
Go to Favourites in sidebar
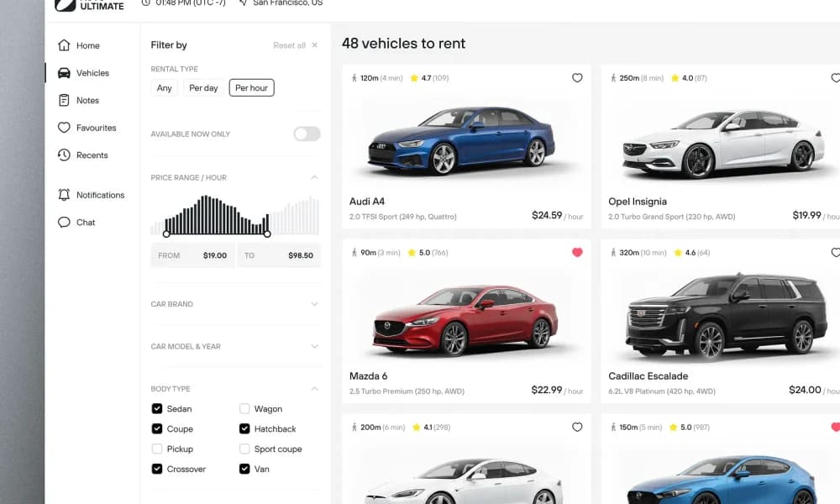[x=87, y=128]
